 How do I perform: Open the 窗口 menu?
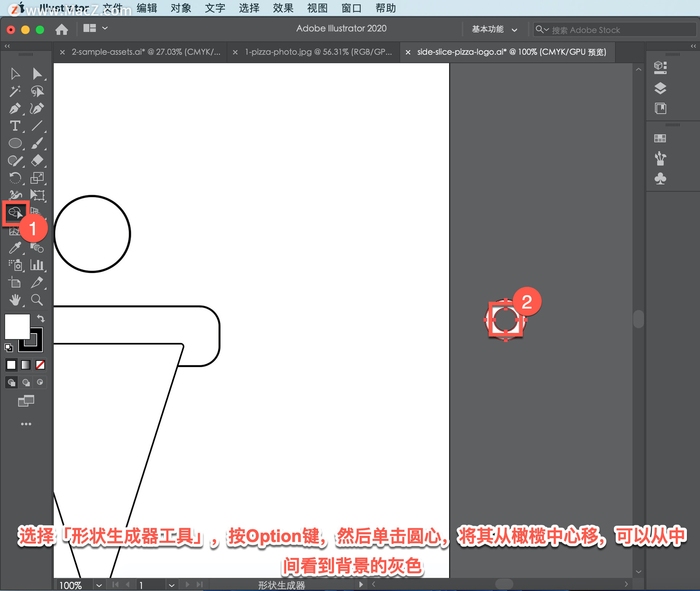pyautogui.click(x=351, y=8)
